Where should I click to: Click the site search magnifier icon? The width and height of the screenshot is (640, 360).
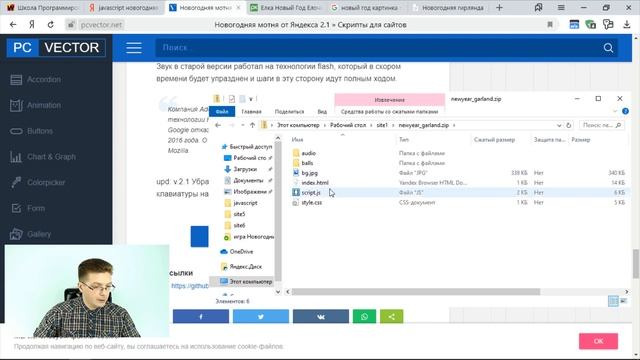(608, 48)
